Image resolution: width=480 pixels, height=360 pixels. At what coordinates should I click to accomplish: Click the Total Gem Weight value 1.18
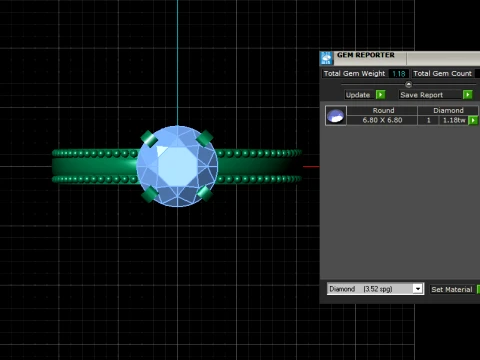tap(399, 74)
